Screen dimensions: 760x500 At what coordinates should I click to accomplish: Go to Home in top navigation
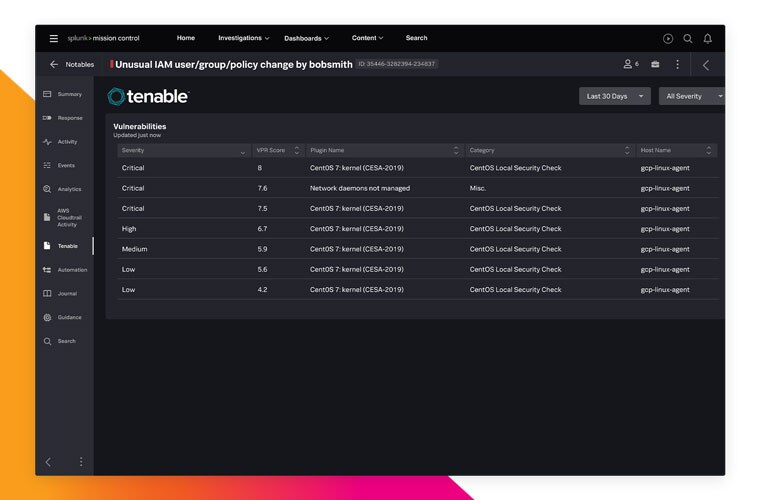pyautogui.click(x=186, y=38)
